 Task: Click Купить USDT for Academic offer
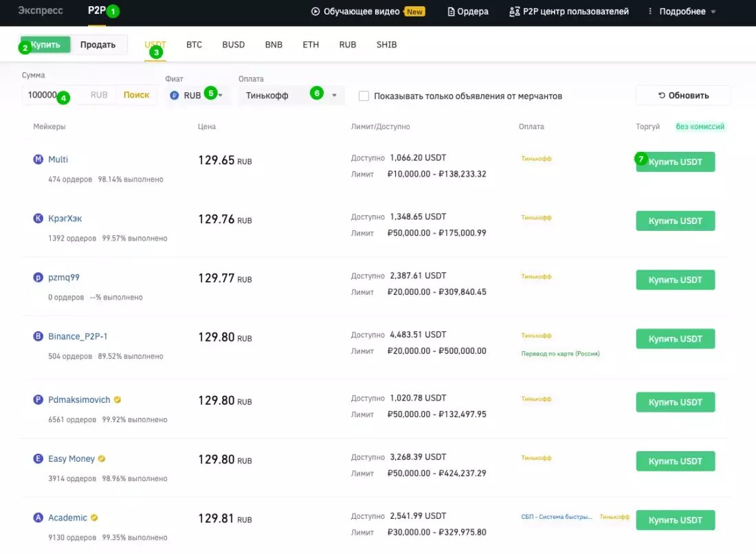(675, 520)
